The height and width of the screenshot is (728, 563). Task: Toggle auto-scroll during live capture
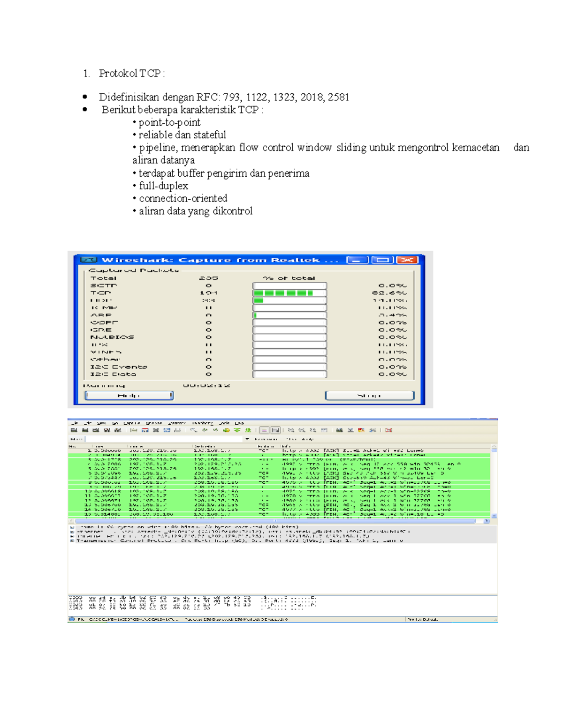pyautogui.click(x=275, y=430)
